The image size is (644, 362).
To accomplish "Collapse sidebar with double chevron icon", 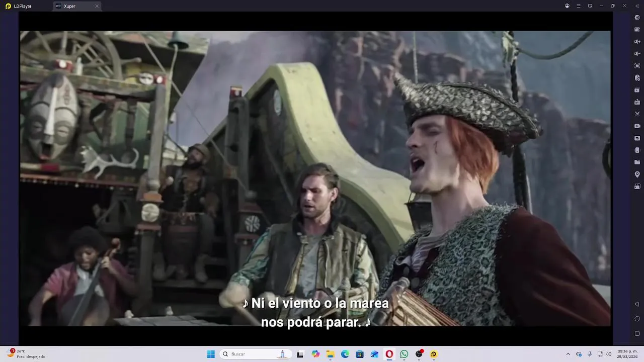I will pyautogui.click(x=637, y=6).
